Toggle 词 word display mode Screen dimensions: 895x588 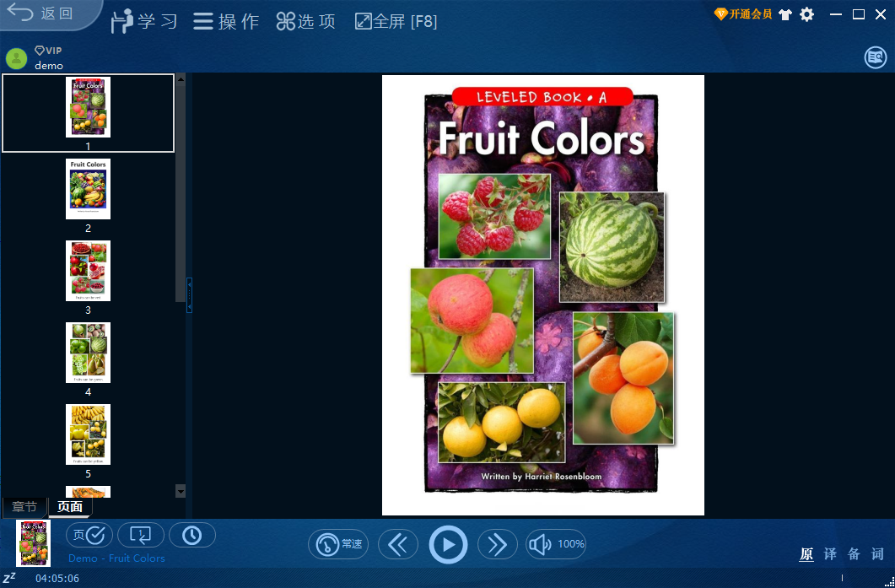[x=877, y=554]
